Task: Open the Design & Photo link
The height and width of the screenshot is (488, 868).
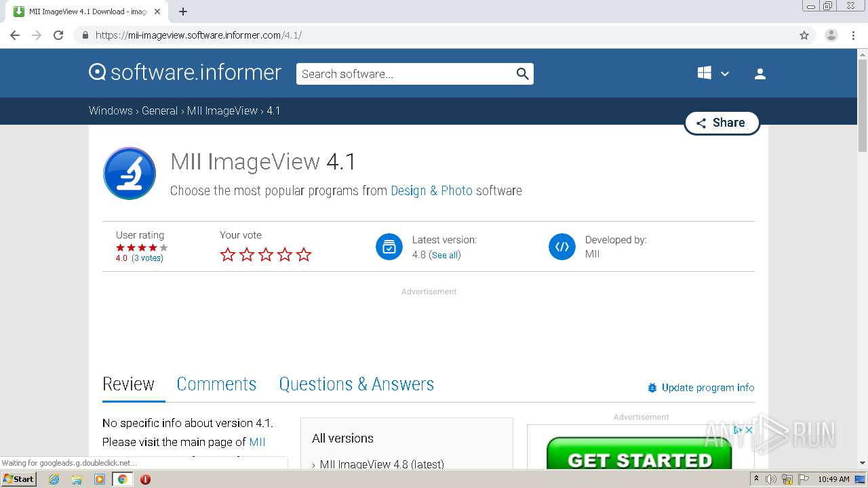Action: [431, 190]
